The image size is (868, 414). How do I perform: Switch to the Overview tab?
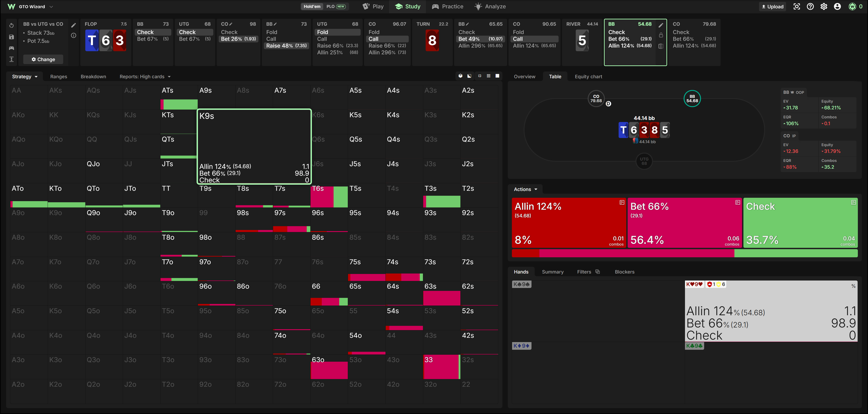[x=524, y=76]
